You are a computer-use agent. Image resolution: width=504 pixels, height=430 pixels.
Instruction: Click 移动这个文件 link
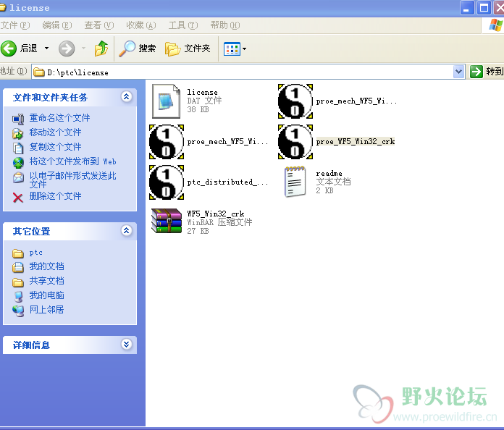55,132
